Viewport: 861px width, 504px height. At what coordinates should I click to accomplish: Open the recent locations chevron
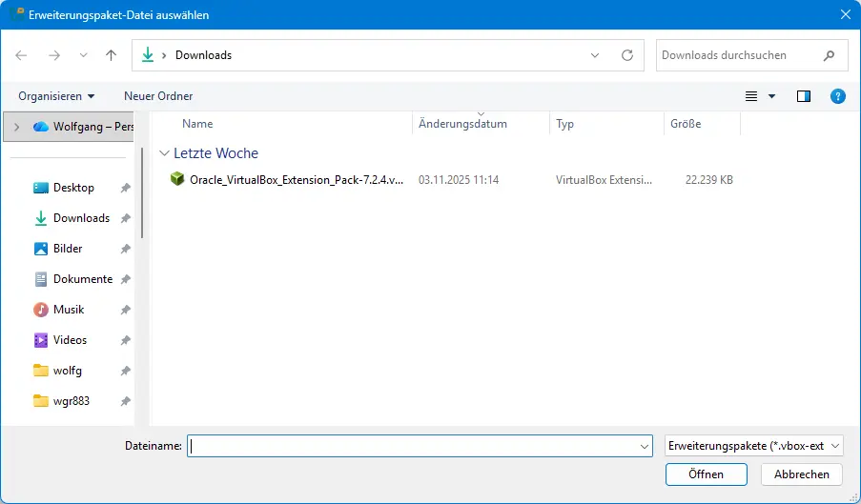click(84, 55)
